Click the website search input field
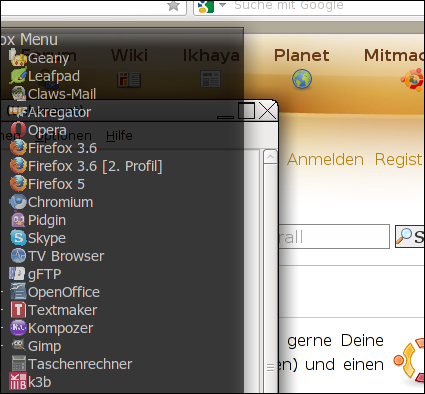Image resolution: width=425 pixels, height=394 pixels. tap(334, 237)
